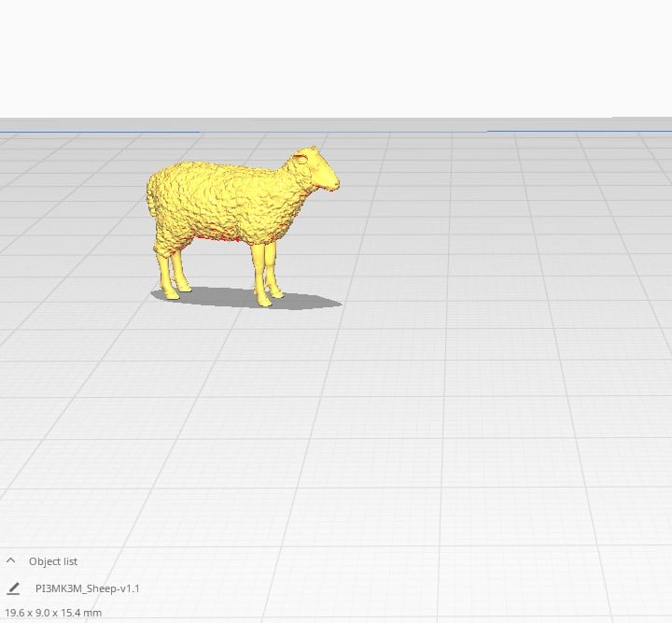
Task: Click the 19.6 x 9.0 x 15.4 mm dimensions text
Action: click(53, 613)
